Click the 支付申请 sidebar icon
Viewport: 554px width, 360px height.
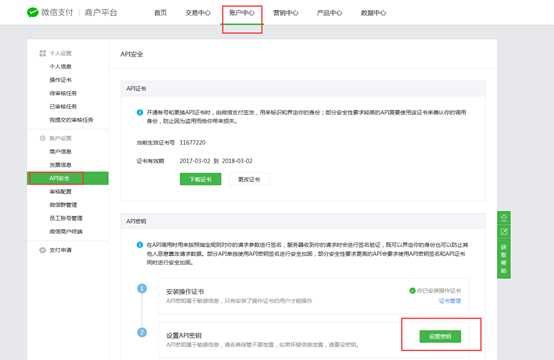pyautogui.click(x=43, y=250)
